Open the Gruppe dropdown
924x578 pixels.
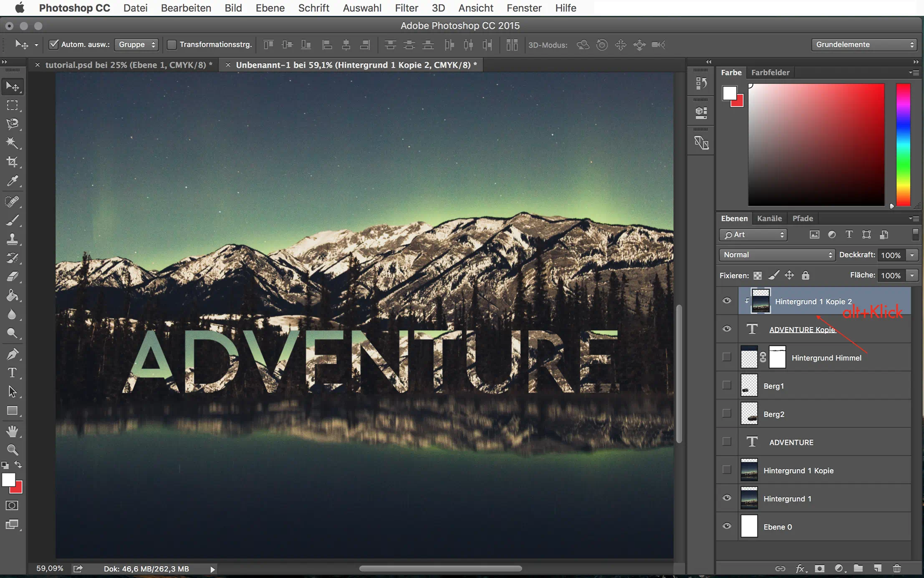[x=136, y=44]
